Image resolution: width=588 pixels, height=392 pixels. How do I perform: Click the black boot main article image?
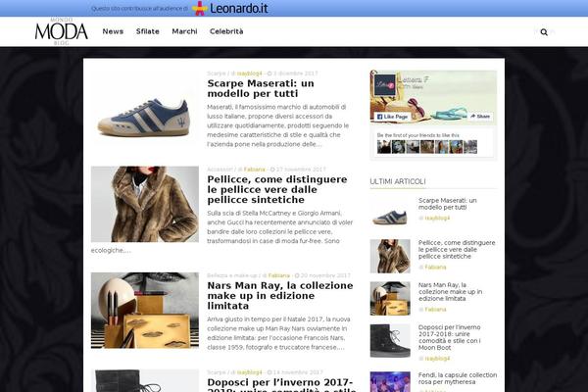click(x=145, y=381)
